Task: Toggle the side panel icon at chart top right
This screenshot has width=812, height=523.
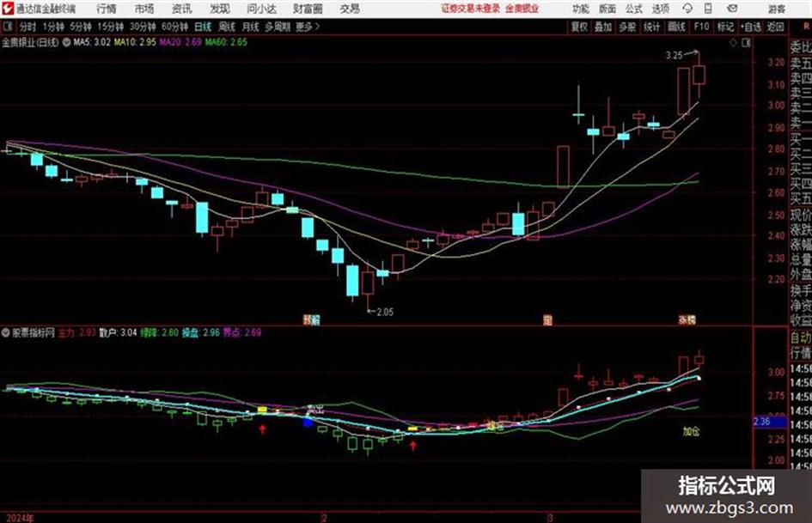Action: [x=746, y=43]
